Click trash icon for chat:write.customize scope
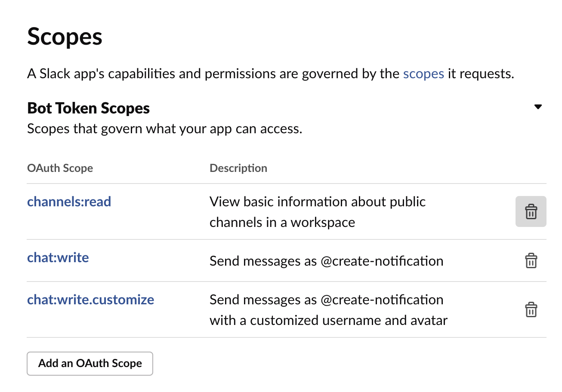 pyautogui.click(x=531, y=309)
